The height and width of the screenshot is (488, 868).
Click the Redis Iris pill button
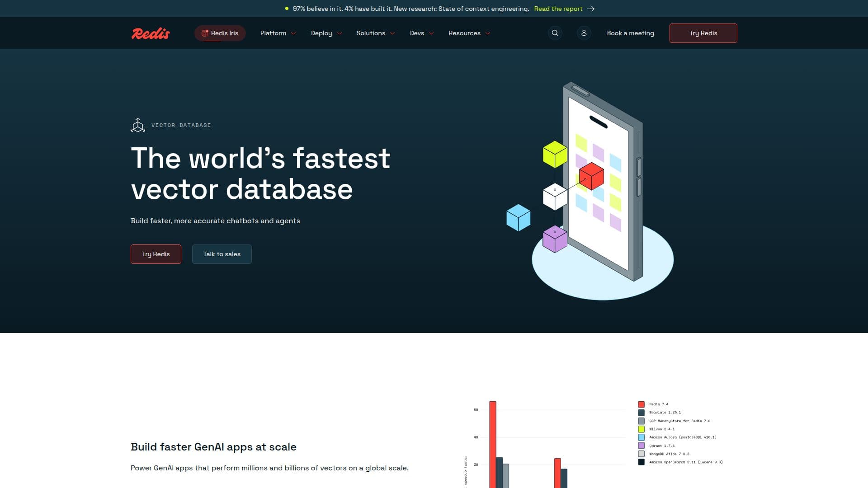[220, 33]
